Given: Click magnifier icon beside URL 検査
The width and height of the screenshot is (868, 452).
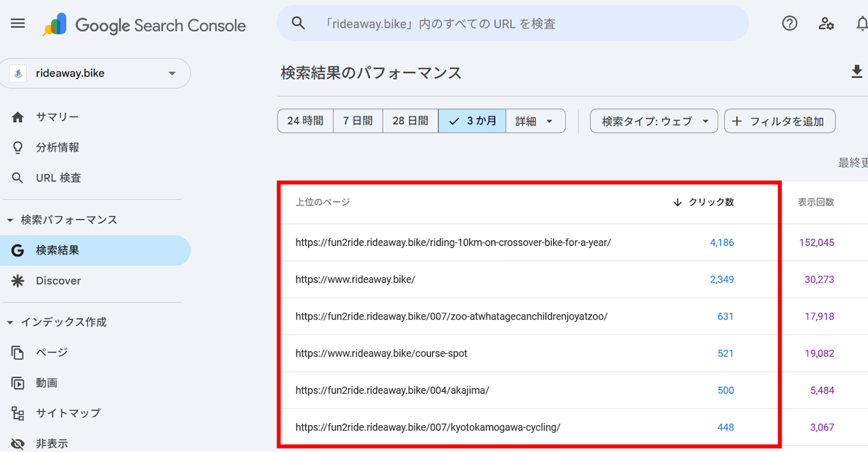Looking at the screenshot, I should [x=18, y=177].
